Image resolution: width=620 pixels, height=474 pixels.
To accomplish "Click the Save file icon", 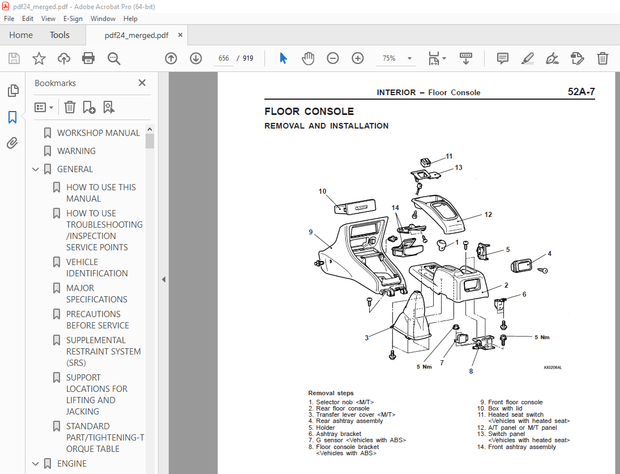I will (x=14, y=59).
